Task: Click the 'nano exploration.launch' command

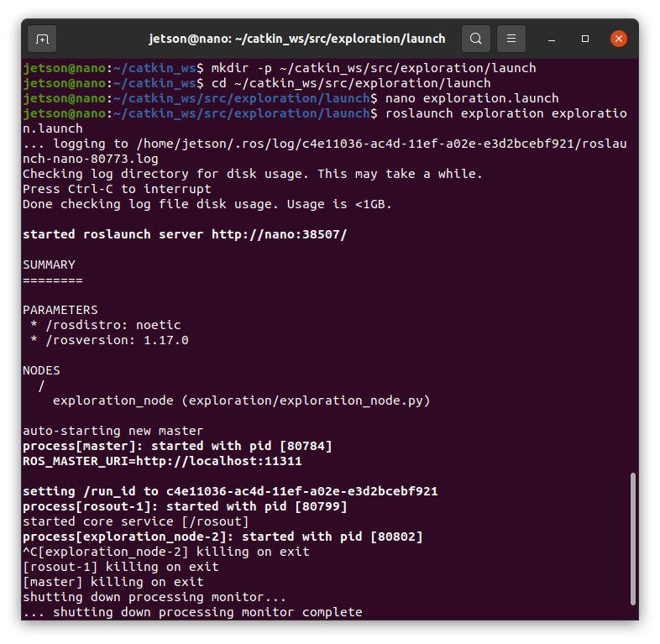Action: [472, 98]
